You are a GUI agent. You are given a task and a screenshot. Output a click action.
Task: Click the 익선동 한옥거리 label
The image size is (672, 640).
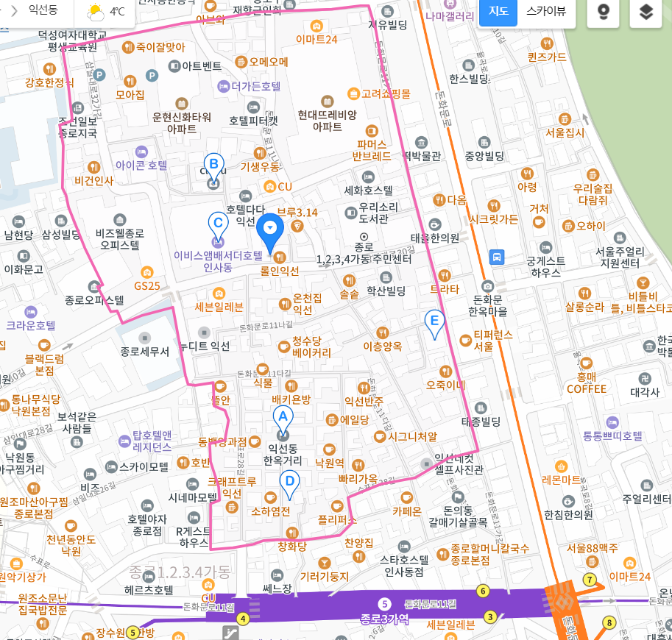point(283,455)
